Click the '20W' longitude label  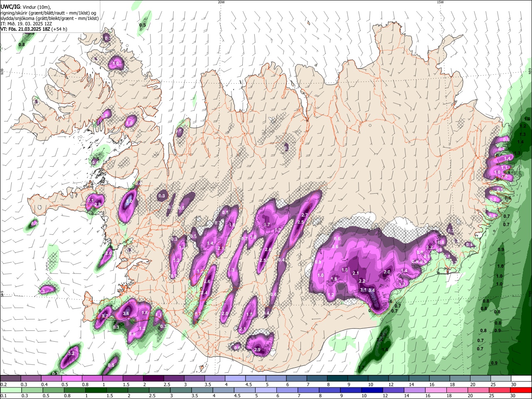(x=221, y=2)
